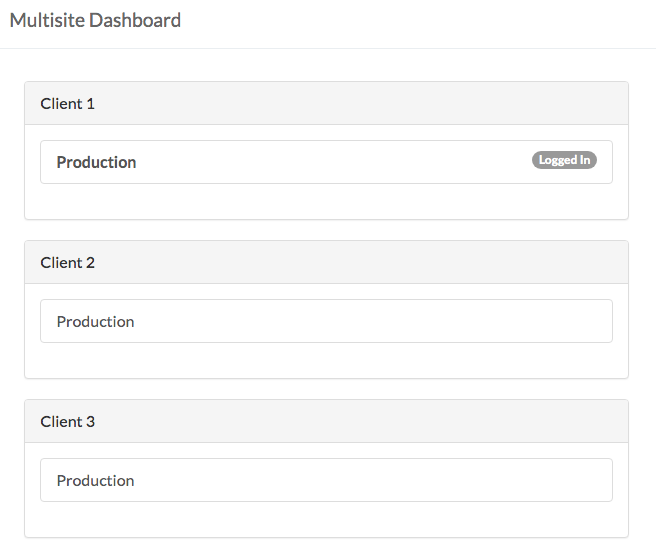
Task: Click blank space below Client 2 Production row
Action: [326, 360]
